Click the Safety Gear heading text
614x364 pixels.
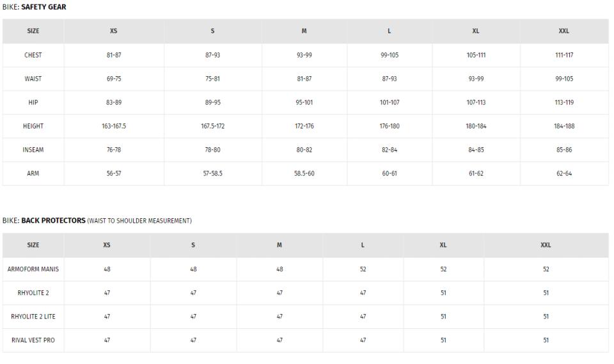(43, 7)
